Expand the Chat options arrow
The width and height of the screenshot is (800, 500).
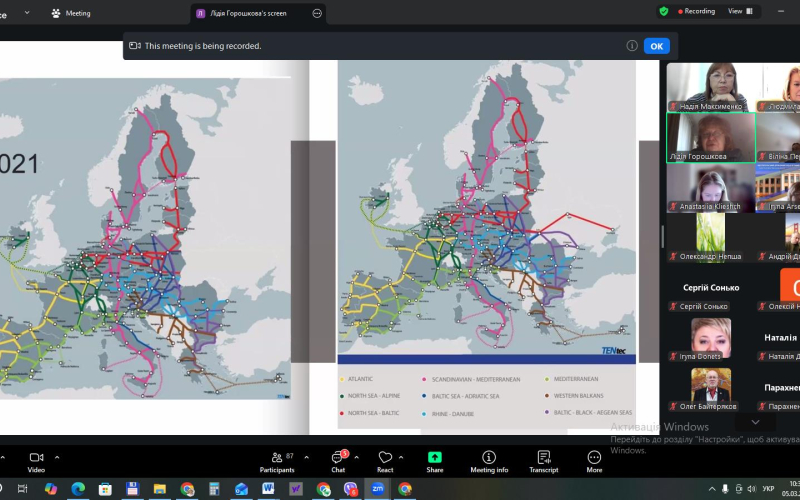[x=357, y=457]
